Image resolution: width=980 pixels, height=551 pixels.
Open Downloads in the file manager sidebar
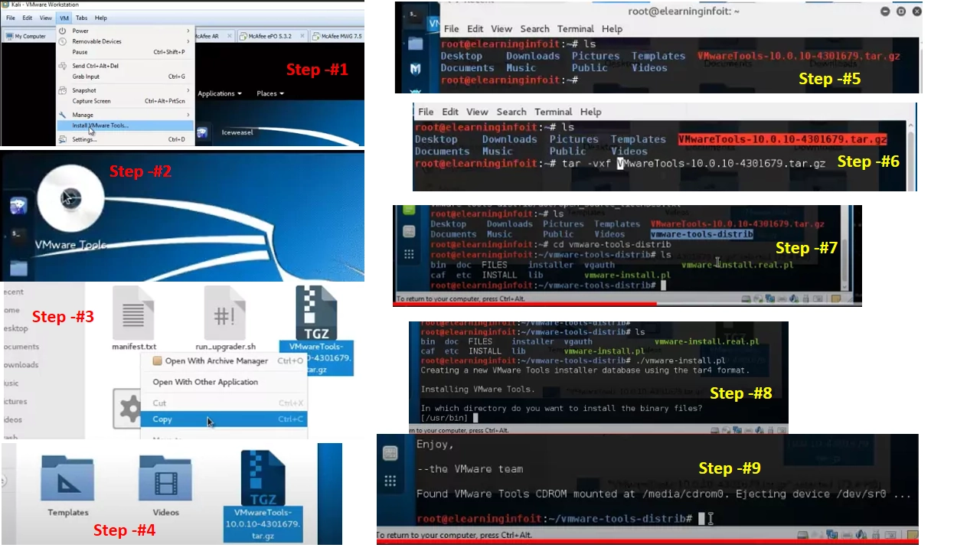click(x=20, y=365)
